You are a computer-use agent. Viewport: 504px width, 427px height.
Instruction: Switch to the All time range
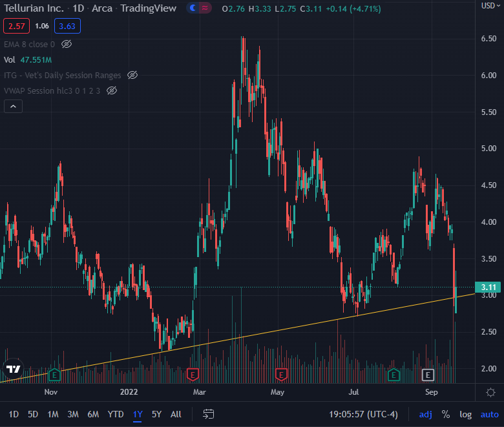pos(176,414)
